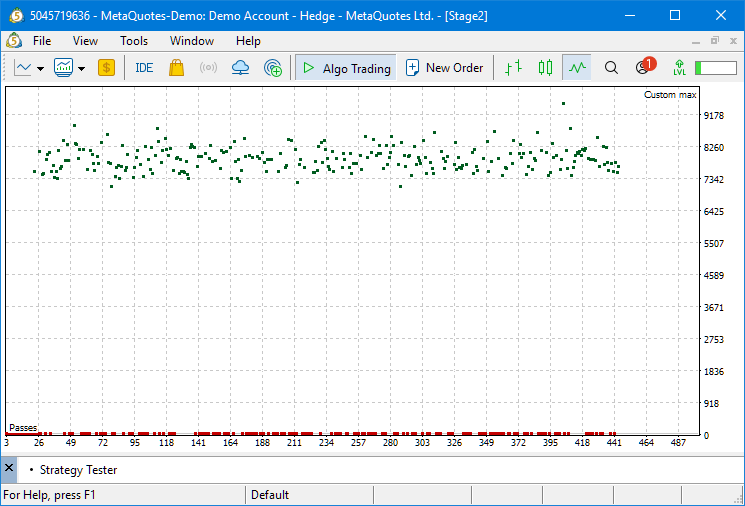745x506 pixels.
Task: Expand the chart type dropdown arrow
Action: [x=40, y=68]
